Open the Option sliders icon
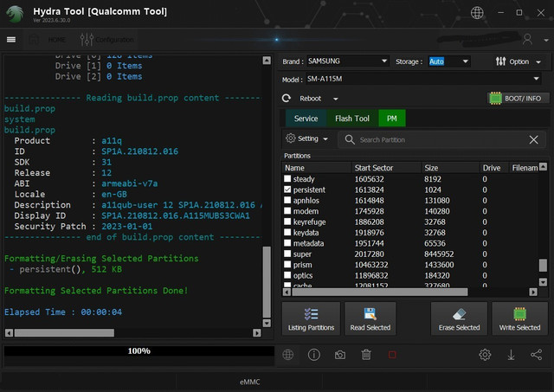This screenshot has height=392, width=554. (500, 61)
